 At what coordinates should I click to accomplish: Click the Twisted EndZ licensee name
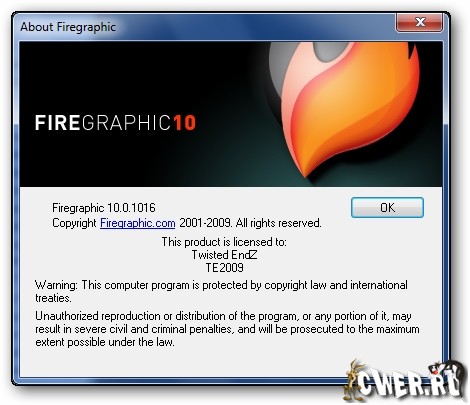(x=224, y=255)
